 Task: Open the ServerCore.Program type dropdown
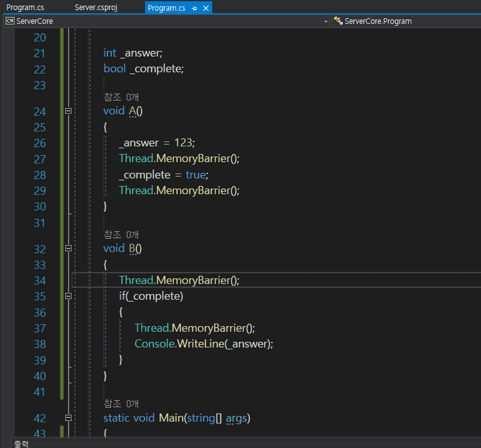coord(408,21)
